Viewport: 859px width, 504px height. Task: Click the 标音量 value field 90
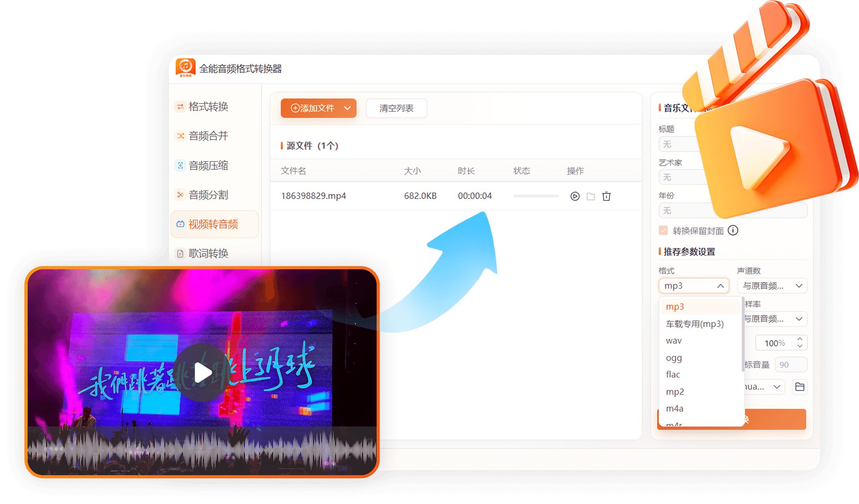coord(790,365)
